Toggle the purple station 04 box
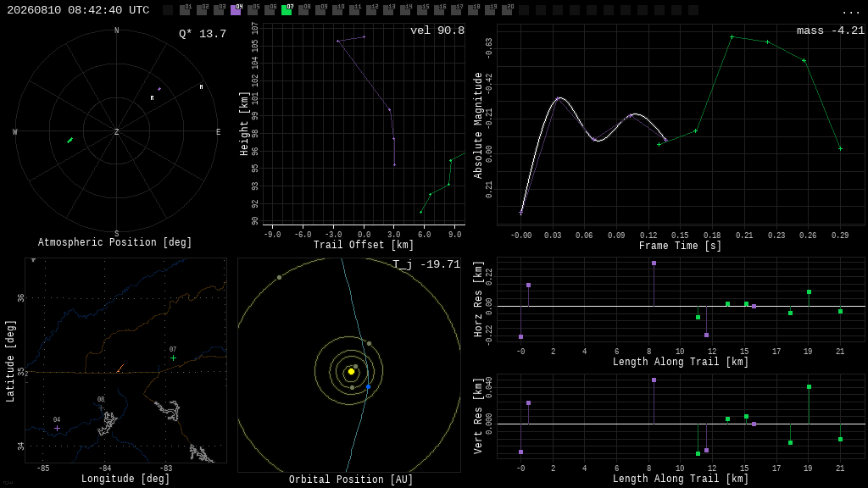Screen dimensions: 868x488 pyautogui.click(x=236, y=10)
